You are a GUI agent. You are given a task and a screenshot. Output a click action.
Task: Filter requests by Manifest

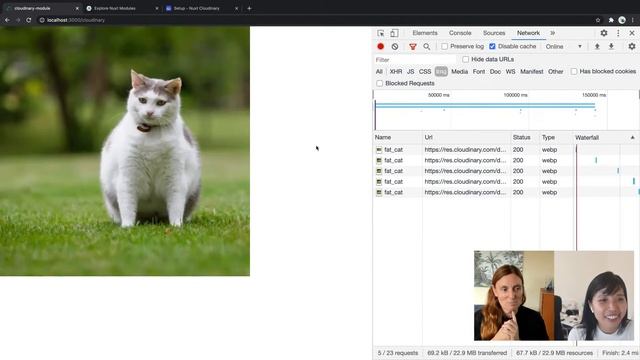(531, 71)
